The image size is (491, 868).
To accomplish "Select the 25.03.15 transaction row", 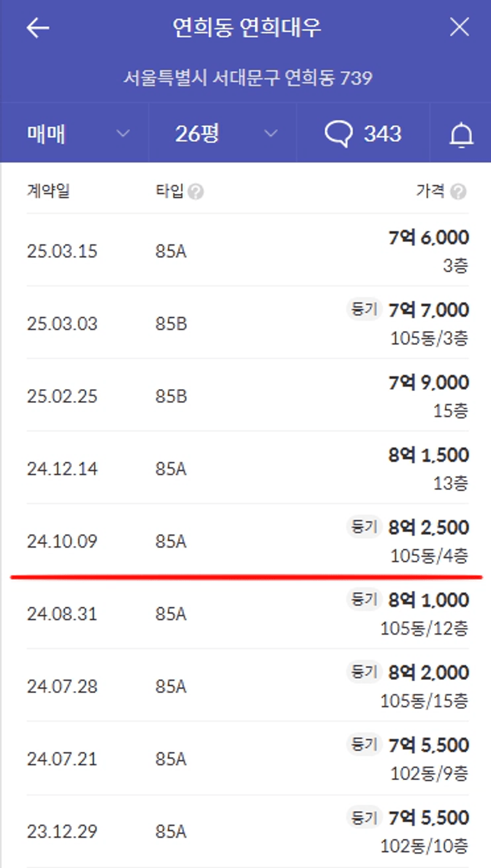I will [247, 250].
